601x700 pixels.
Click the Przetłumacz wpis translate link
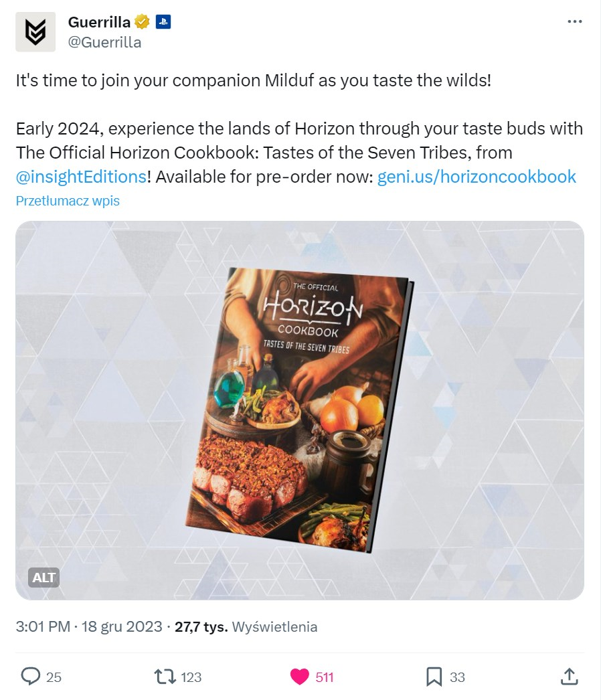68,201
